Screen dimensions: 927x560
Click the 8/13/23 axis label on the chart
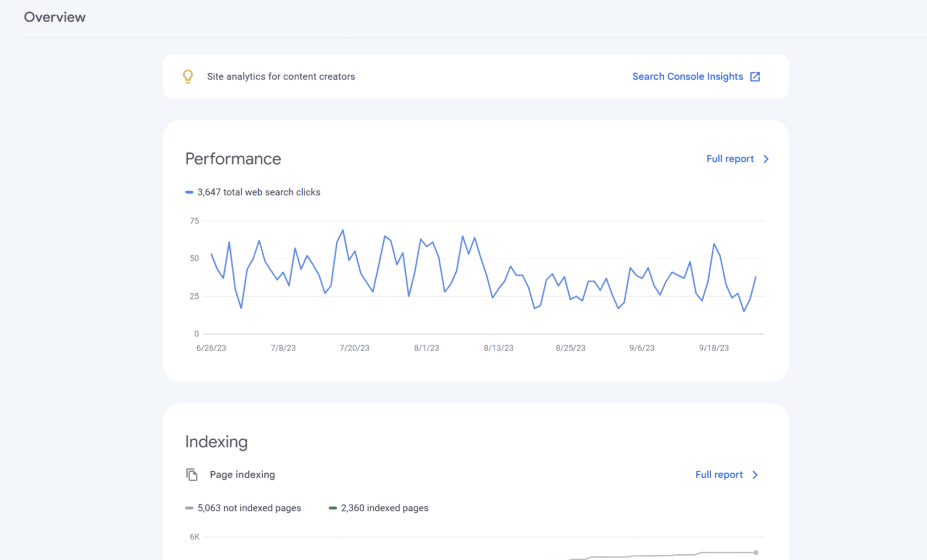[x=498, y=348]
